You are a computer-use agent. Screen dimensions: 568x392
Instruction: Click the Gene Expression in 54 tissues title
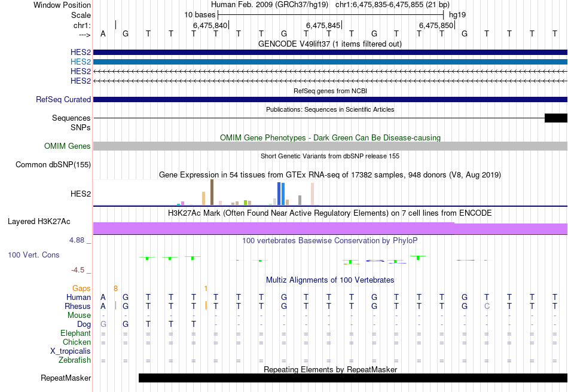[x=330, y=175]
